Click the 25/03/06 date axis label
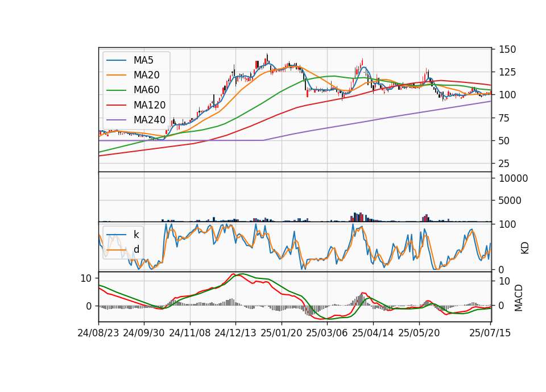This screenshot has height=392, width=546. point(327,333)
